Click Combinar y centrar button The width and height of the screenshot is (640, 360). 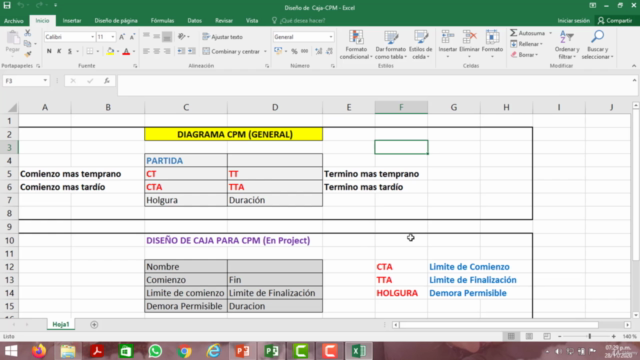(231, 51)
